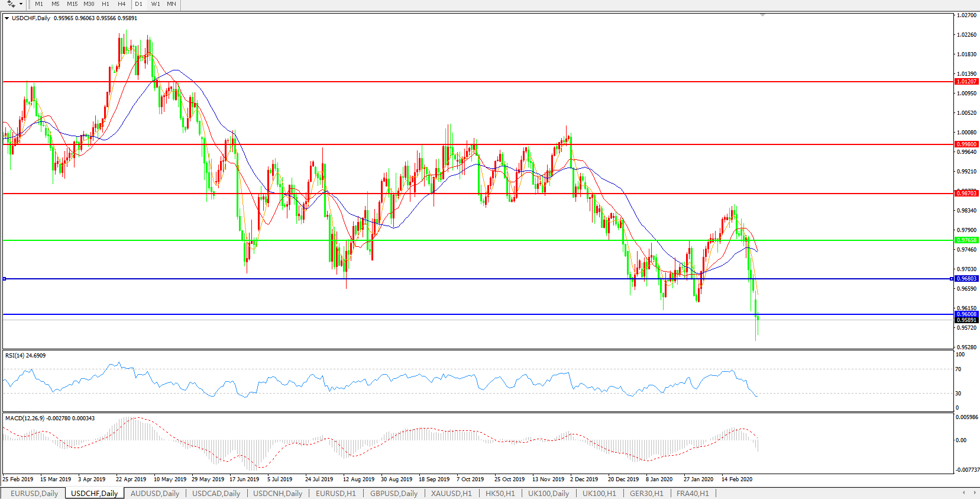Click the RSI(14) indicator label
980x499 pixels.
[x=25, y=356]
